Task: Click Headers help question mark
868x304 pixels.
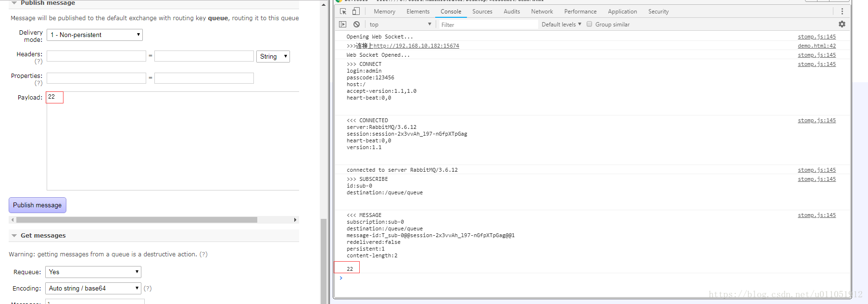Action: click(x=38, y=62)
